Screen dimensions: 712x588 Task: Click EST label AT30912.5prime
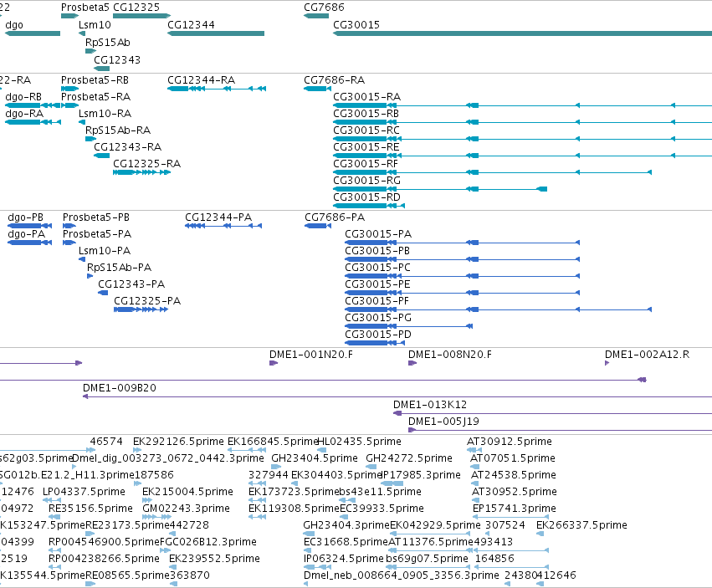coord(510,442)
